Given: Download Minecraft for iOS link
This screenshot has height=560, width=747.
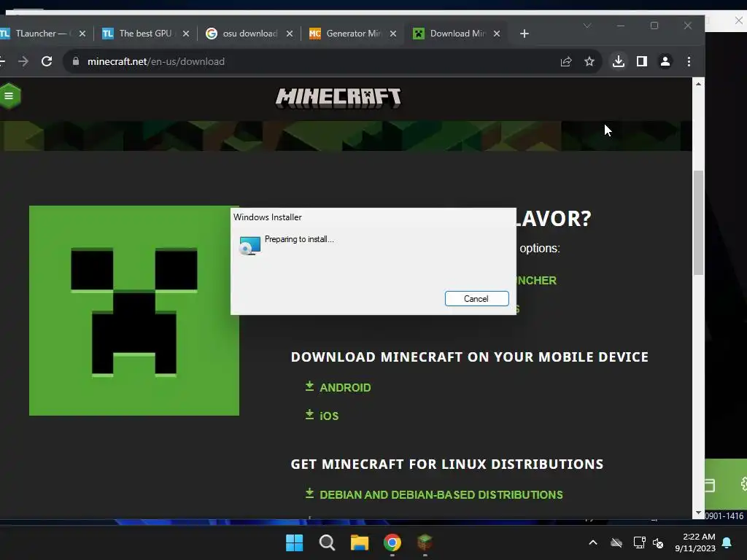Looking at the screenshot, I should pyautogui.click(x=329, y=416).
